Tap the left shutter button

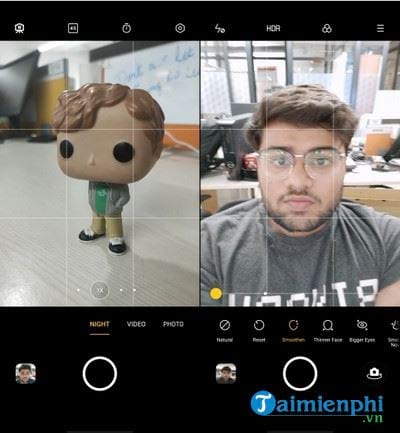pos(100,373)
